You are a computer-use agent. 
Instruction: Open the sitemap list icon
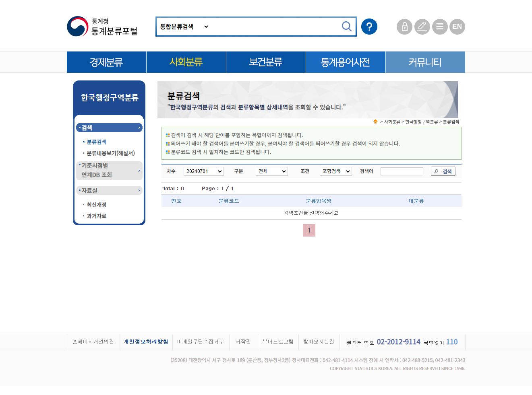click(440, 27)
